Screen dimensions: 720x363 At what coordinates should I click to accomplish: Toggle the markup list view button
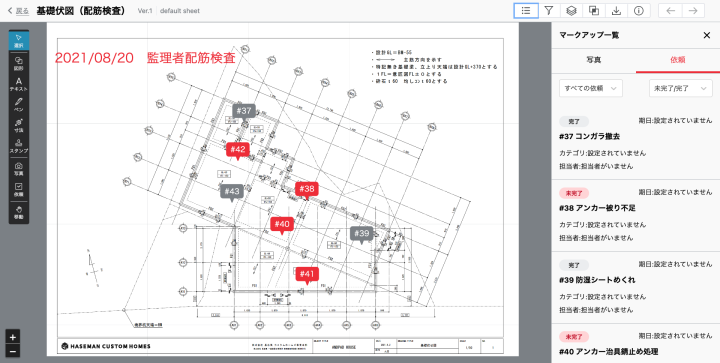[526, 11]
